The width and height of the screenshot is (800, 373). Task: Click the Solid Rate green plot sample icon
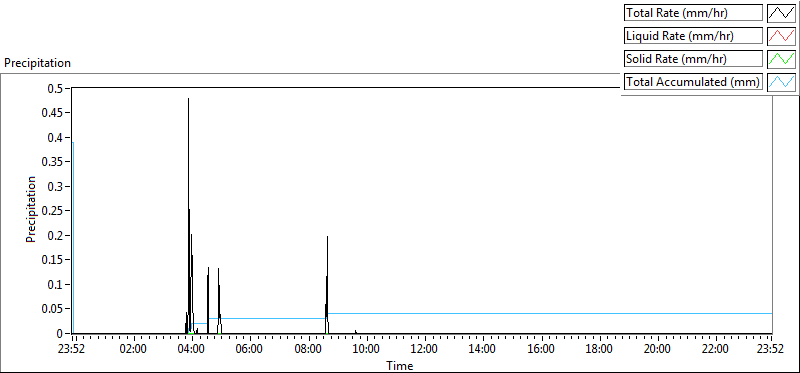tap(782, 59)
